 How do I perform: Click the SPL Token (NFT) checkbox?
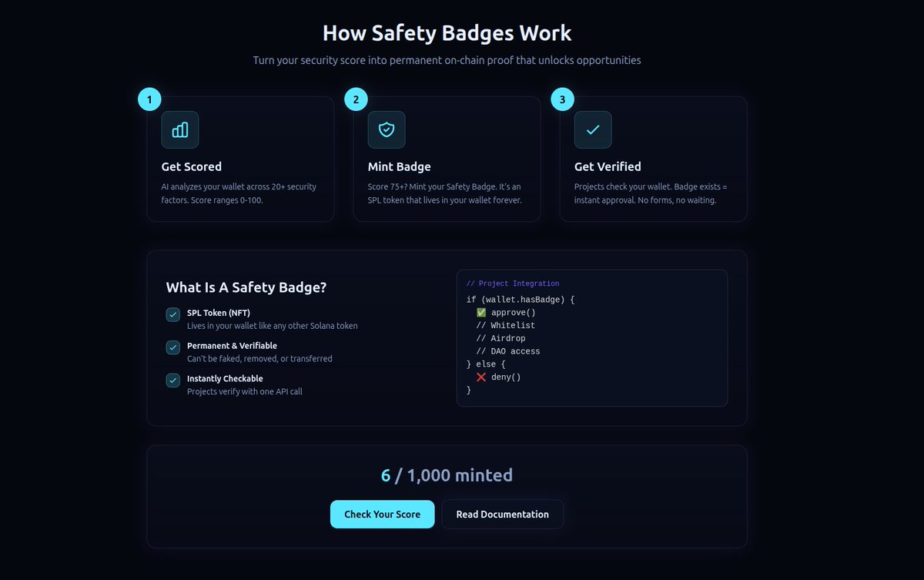coord(173,314)
